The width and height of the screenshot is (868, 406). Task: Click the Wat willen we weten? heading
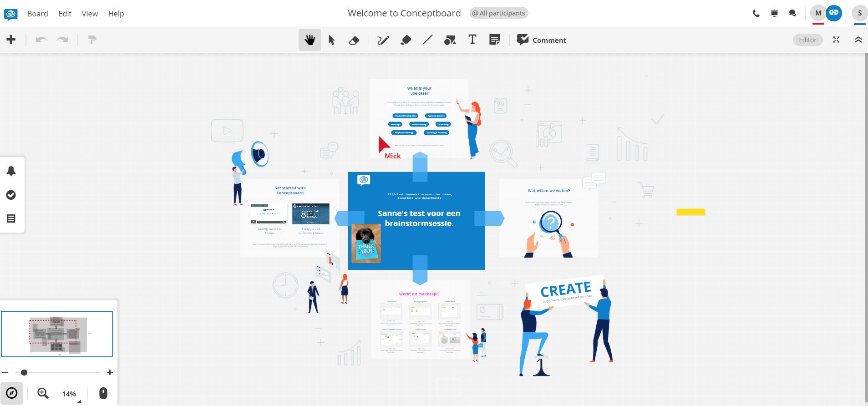coord(548,191)
